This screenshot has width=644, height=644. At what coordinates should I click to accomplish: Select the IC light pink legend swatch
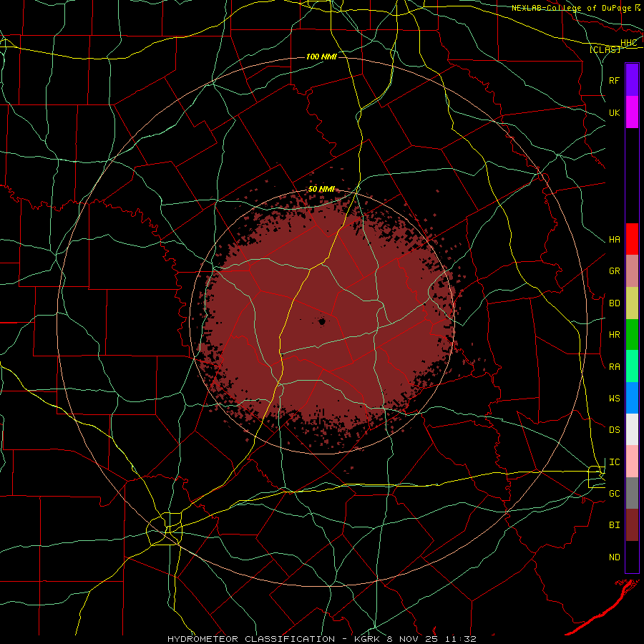[632, 462]
